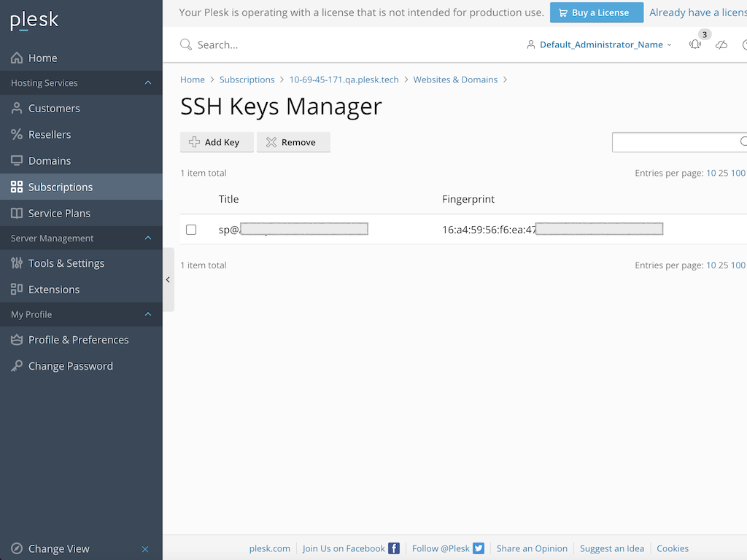Click the Twitter bird icon next to Follow @Plesk
Image resolution: width=747 pixels, height=560 pixels.
click(478, 548)
